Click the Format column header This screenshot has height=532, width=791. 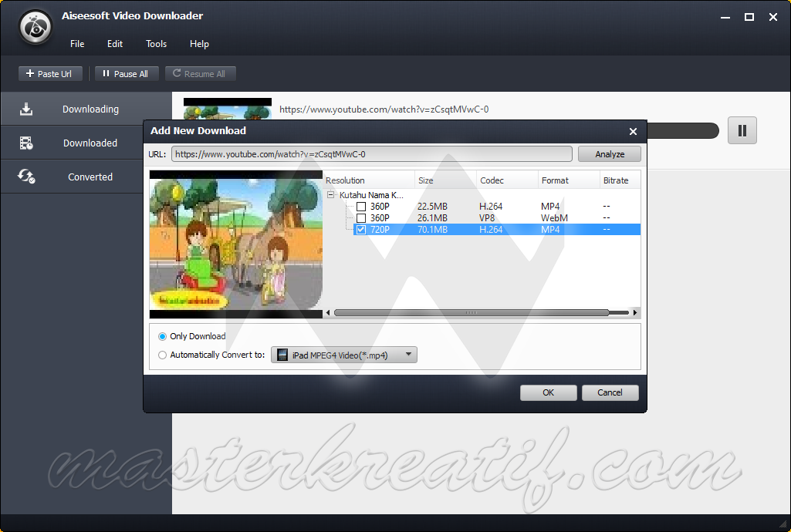click(x=569, y=180)
